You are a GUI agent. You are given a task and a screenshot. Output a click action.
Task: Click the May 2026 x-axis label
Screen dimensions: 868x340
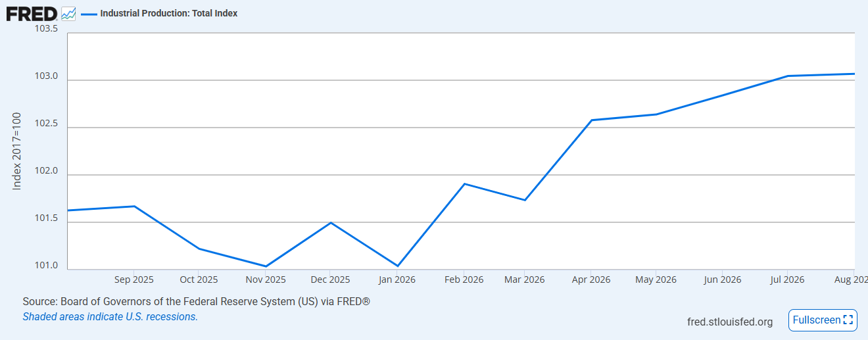pyautogui.click(x=656, y=279)
